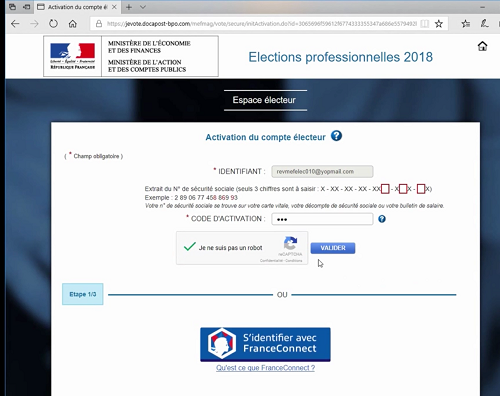Click the Ministère de l'Économie et des Finances text
Screen dimensions: 500x396
(149, 47)
